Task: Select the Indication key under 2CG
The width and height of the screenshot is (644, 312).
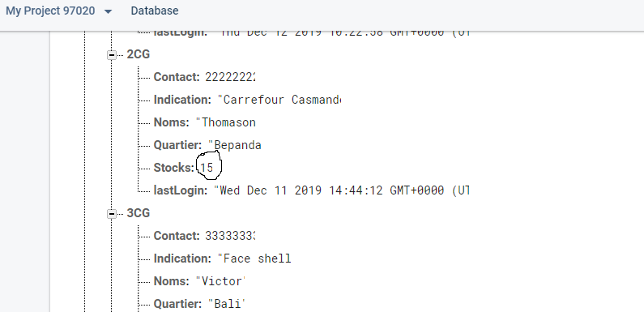Action: [182, 100]
